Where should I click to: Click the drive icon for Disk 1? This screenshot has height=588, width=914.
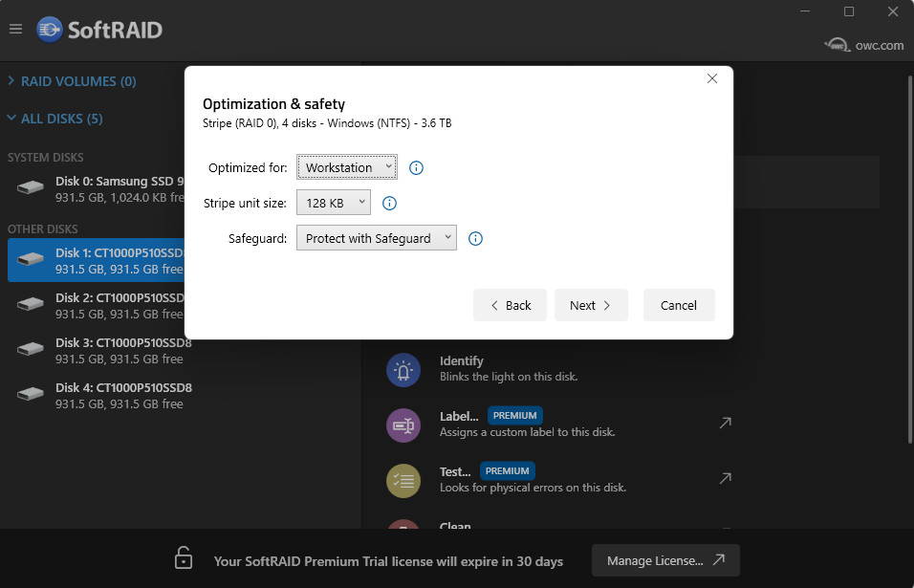[31, 259]
